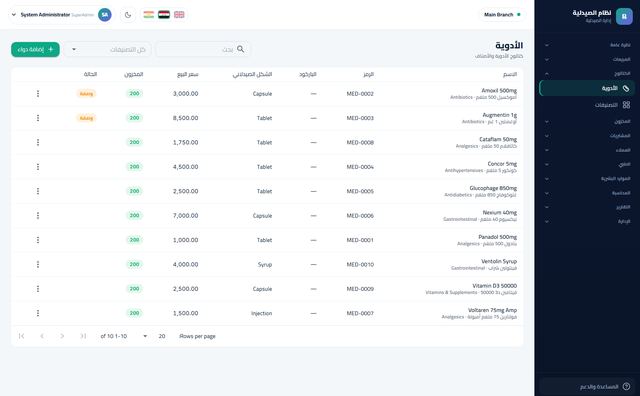Click the Main Branch selector
The width and height of the screenshot is (640, 396).
coord(502,15)
